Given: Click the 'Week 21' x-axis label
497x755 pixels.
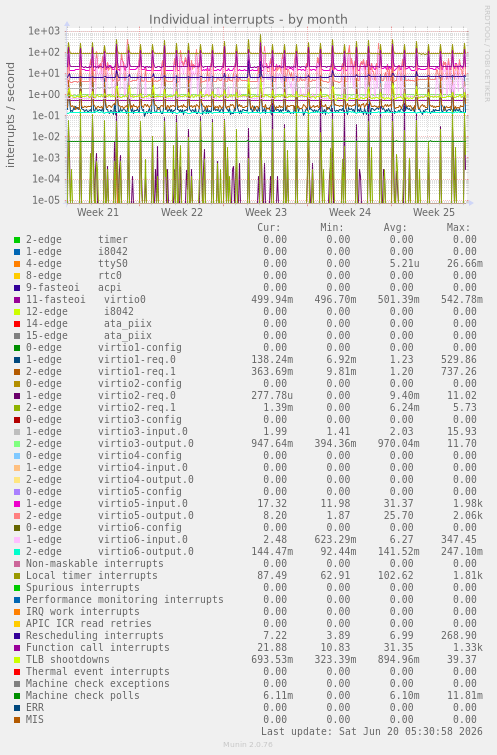Looking at the screenshot, I should [x=97, y=212].
